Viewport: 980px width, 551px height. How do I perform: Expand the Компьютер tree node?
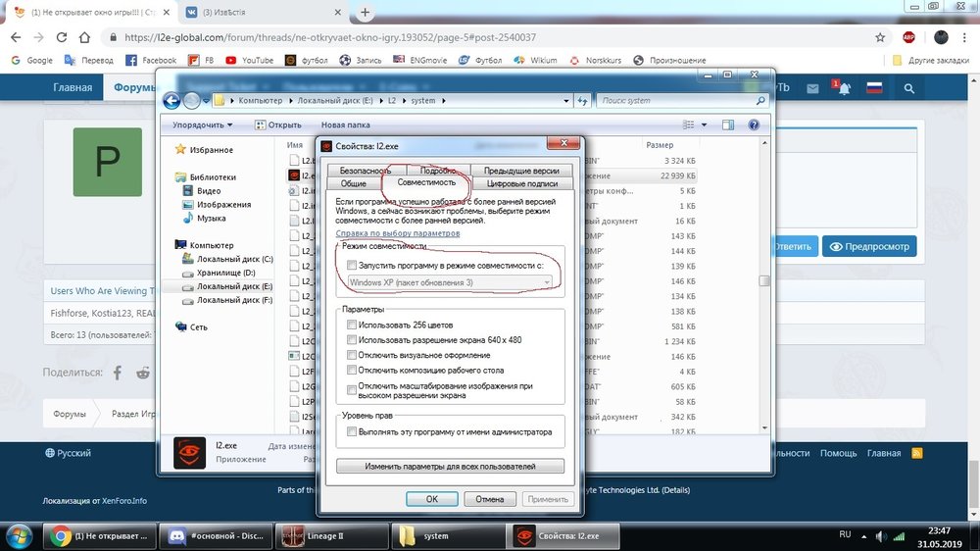click(x=170, y=245)
